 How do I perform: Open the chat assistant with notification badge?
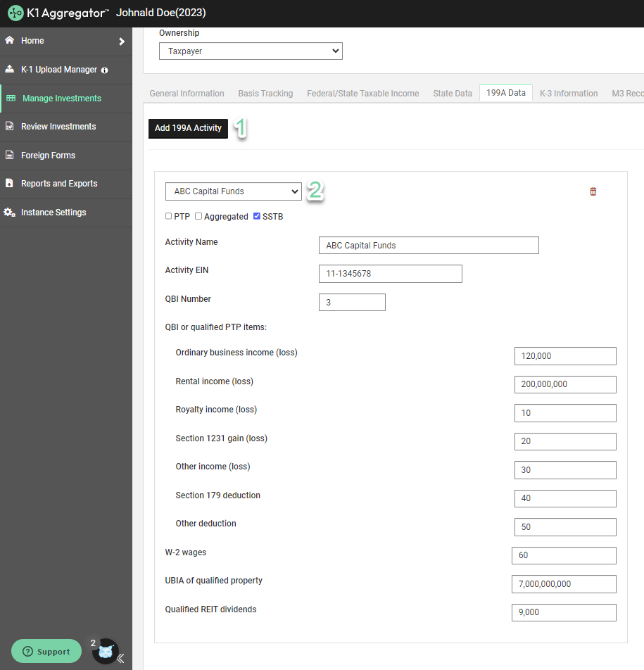104,651
